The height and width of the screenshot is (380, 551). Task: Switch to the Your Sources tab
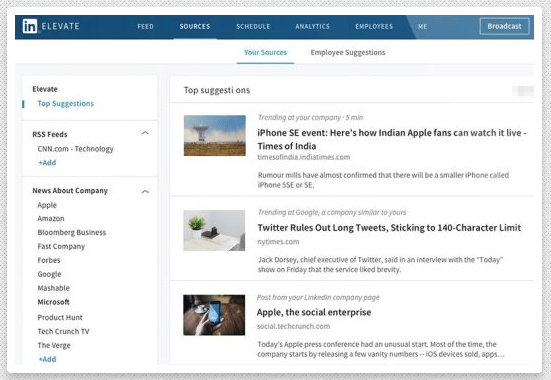pyautogui.click(x=265, y=52)
